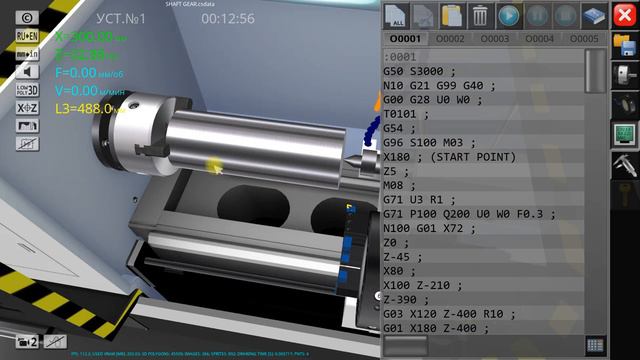Close the editor with the red X

tap(624, 16)
